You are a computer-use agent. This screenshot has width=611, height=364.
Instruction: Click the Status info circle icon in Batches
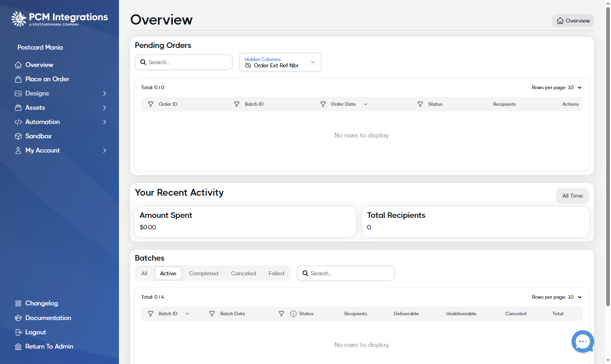293,314
